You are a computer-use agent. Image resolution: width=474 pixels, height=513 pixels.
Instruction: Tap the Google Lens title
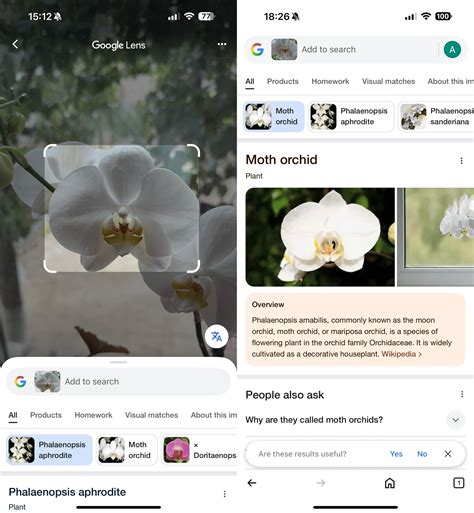click(118, 45)
